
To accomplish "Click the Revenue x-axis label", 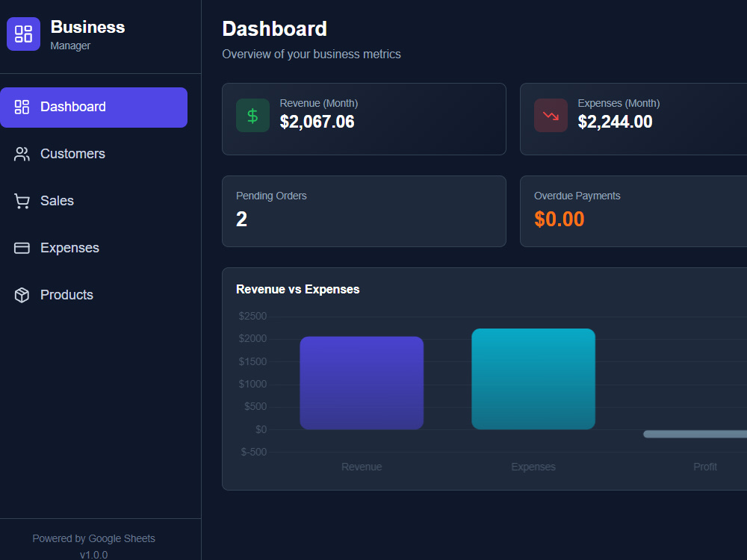I will [362, 467].
